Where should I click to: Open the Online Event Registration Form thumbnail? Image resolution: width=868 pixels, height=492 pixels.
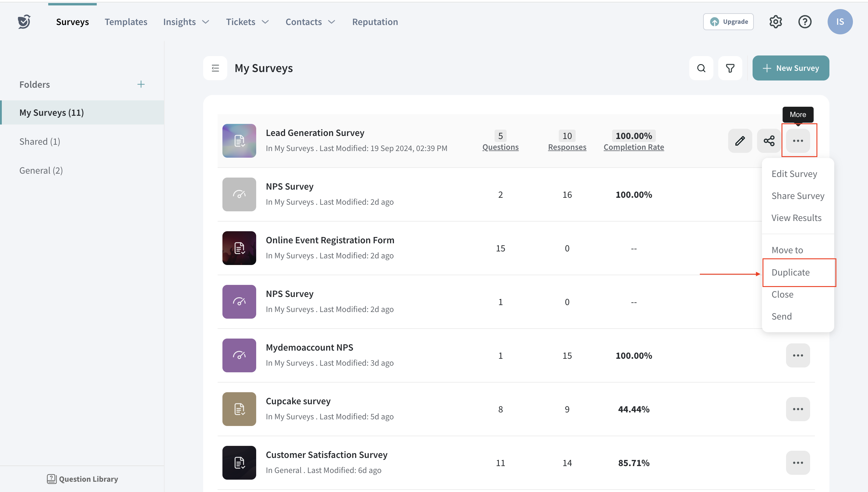point(239,248)
